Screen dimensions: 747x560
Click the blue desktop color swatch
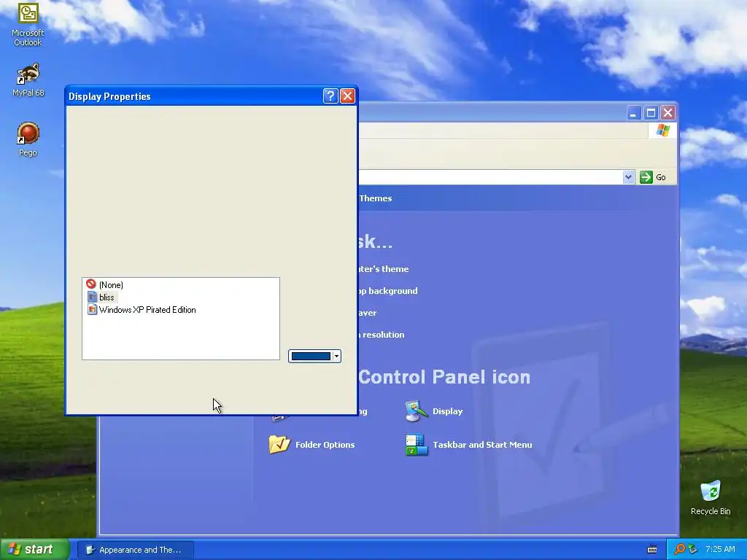pyautogui.click(x=311, y=356)
